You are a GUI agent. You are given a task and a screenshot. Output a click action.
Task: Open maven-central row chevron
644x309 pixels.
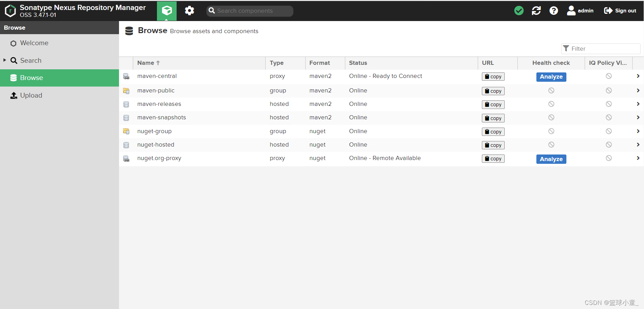click(x=638, y=76)
